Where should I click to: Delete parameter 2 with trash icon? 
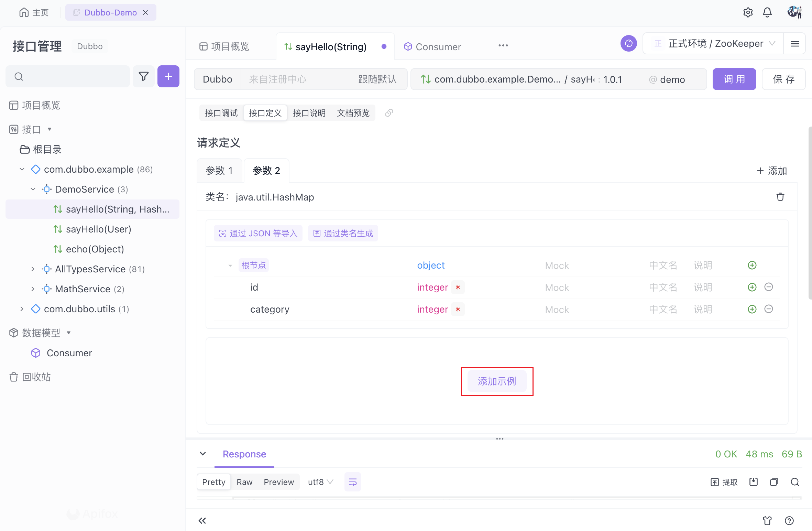(780, 197)
